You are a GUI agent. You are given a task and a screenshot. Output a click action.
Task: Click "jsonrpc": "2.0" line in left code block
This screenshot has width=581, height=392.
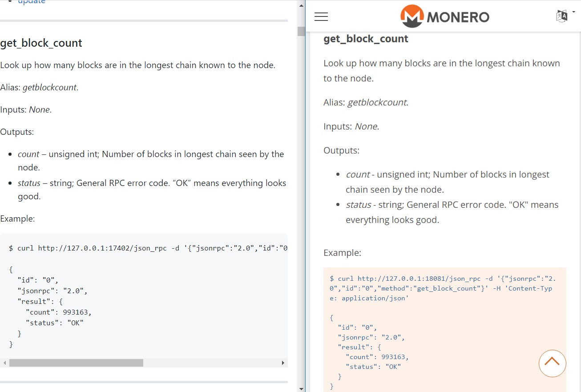52,291
